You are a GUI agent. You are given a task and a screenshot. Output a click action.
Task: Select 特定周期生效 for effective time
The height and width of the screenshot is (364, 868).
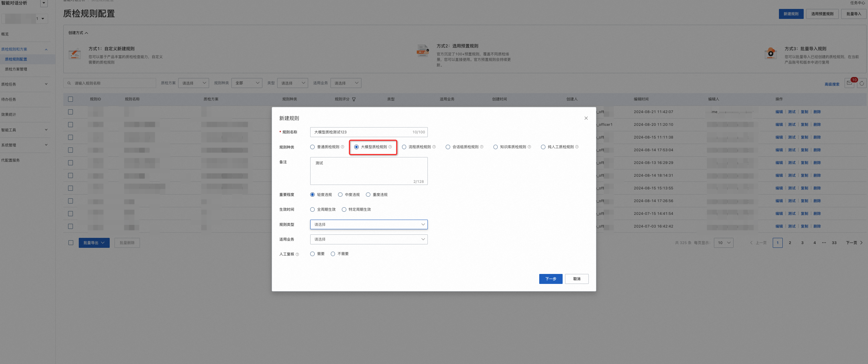point(344,209)
